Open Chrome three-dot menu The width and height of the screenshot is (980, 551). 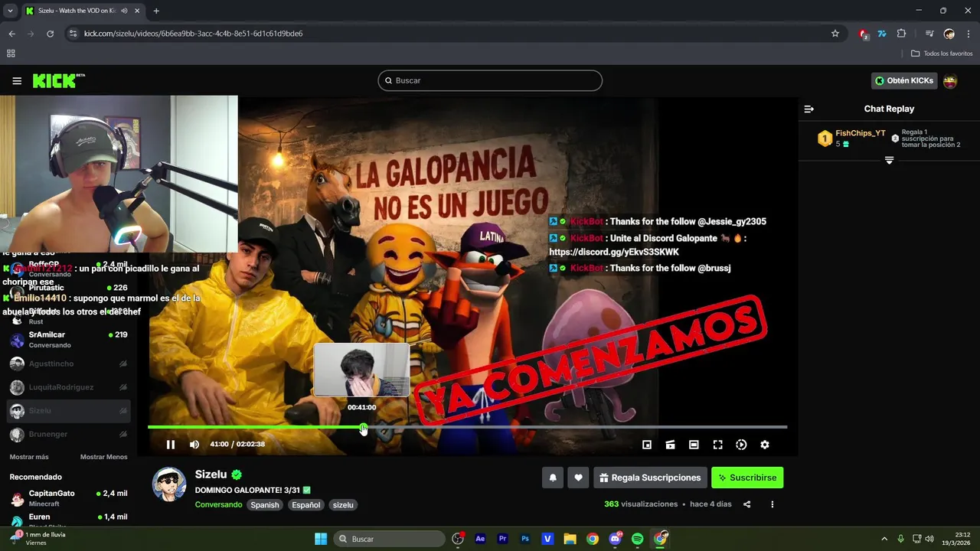point(969,34)
